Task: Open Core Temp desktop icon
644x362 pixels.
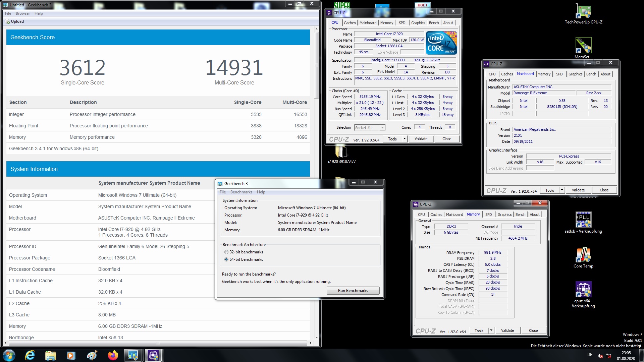Action: [583, 257]
